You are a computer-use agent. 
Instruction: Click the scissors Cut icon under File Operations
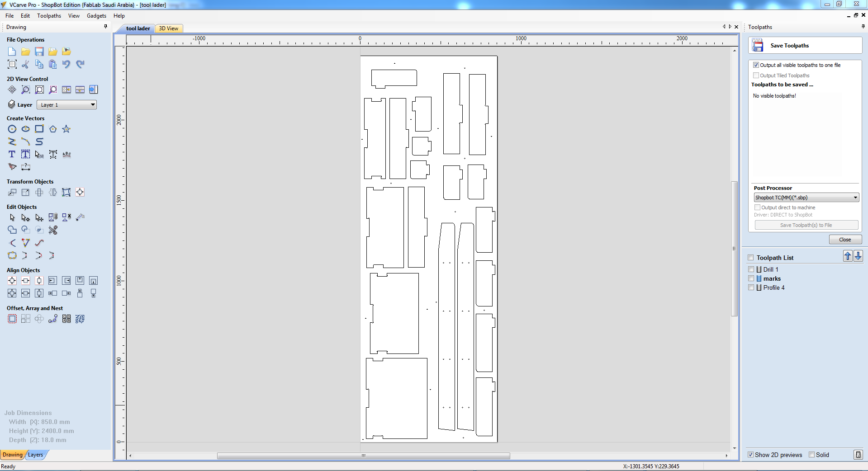[26, 64]
